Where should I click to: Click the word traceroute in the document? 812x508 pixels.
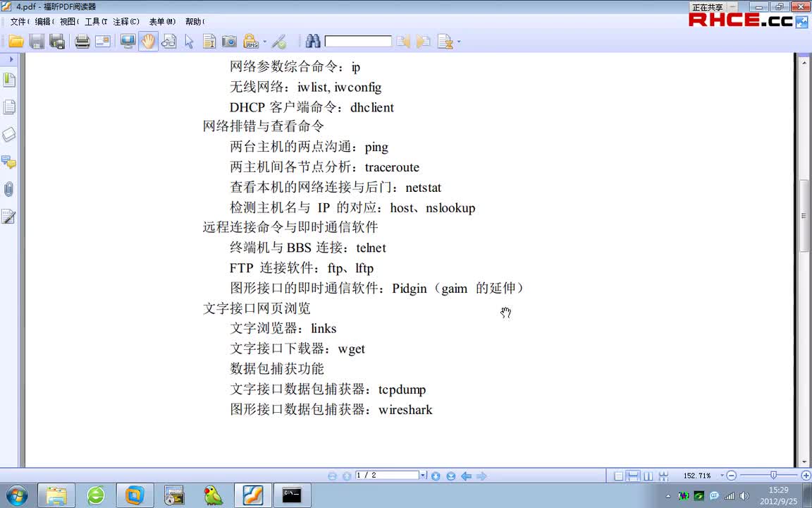click(x=392, y=167)
